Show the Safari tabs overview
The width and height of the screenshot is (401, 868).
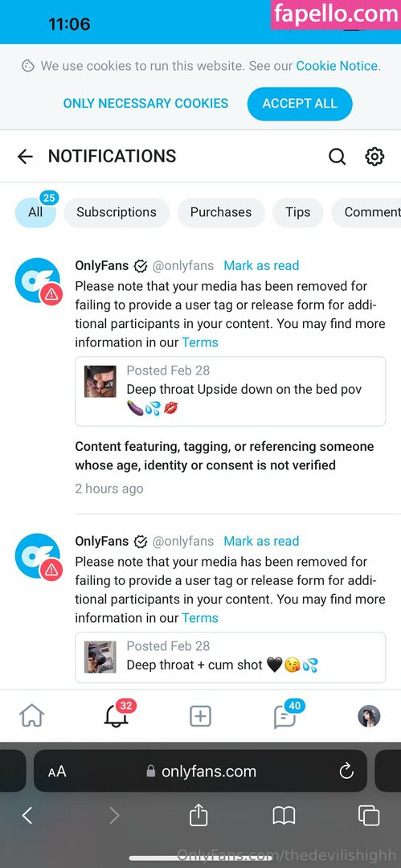[368, 816]
